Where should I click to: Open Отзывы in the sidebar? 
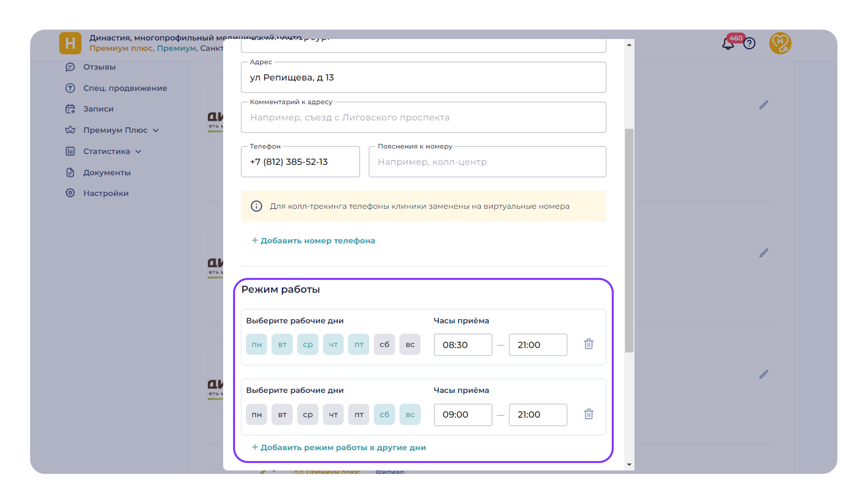(x=99, y=67)
